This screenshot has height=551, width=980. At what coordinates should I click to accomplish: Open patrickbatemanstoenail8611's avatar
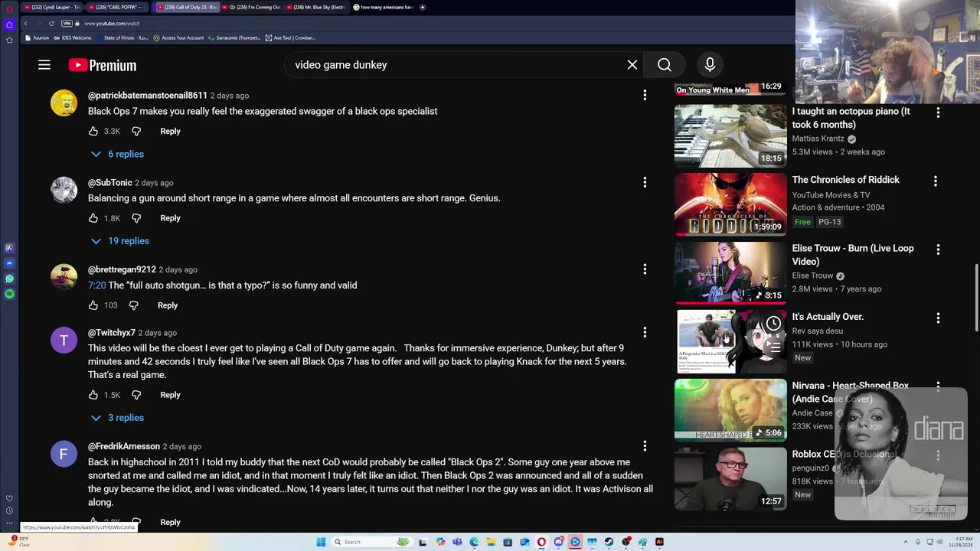click(x=64, y=103)
